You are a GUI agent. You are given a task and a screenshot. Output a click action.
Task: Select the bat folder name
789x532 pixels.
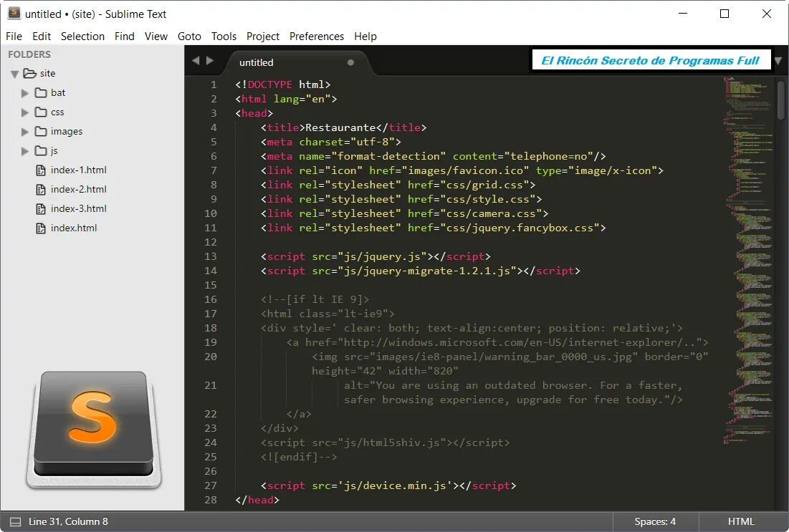[x=58, y=92]
